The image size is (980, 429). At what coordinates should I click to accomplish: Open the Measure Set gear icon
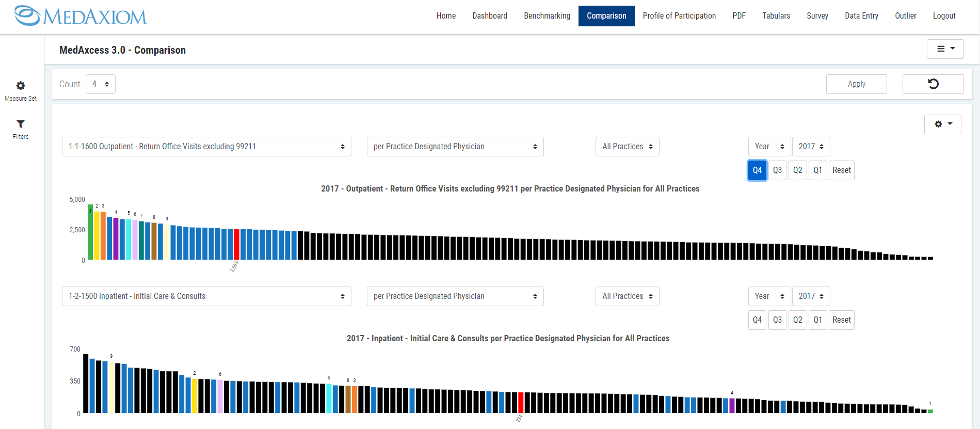21,86
